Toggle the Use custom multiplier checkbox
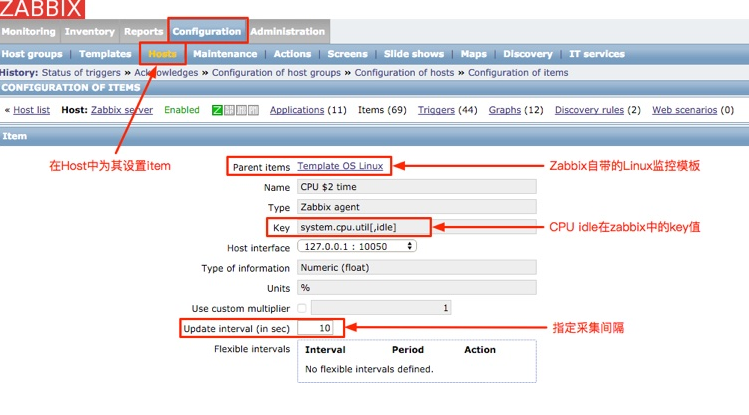The height and width of the screenshot is (415, 749). 301,308
